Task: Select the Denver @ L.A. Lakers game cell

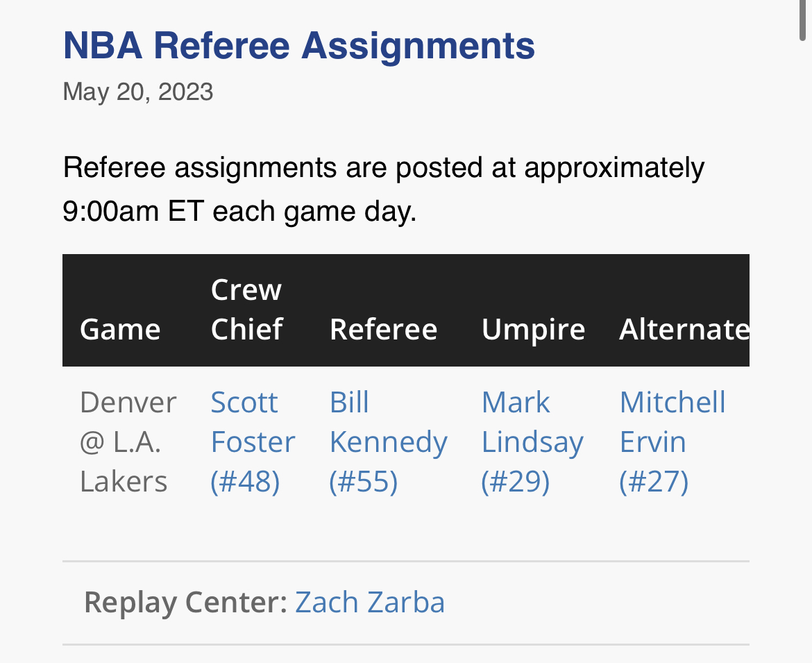Action: click(x=128, y=442)
